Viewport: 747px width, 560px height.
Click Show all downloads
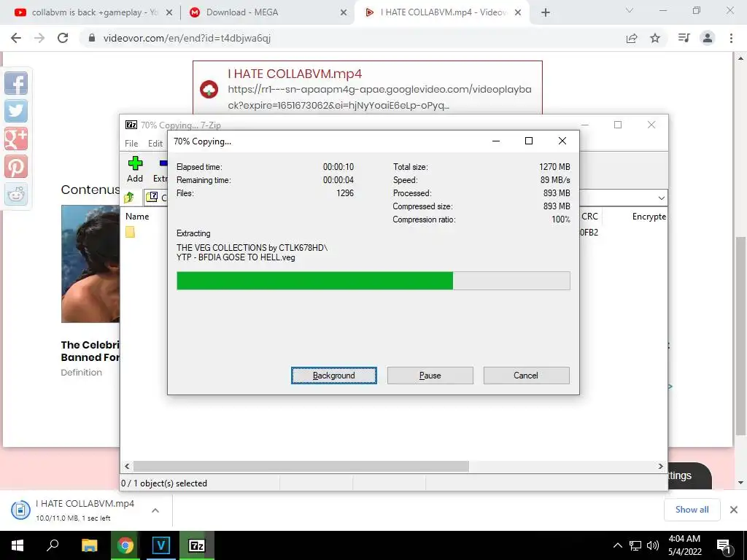[x=692, y=510]
